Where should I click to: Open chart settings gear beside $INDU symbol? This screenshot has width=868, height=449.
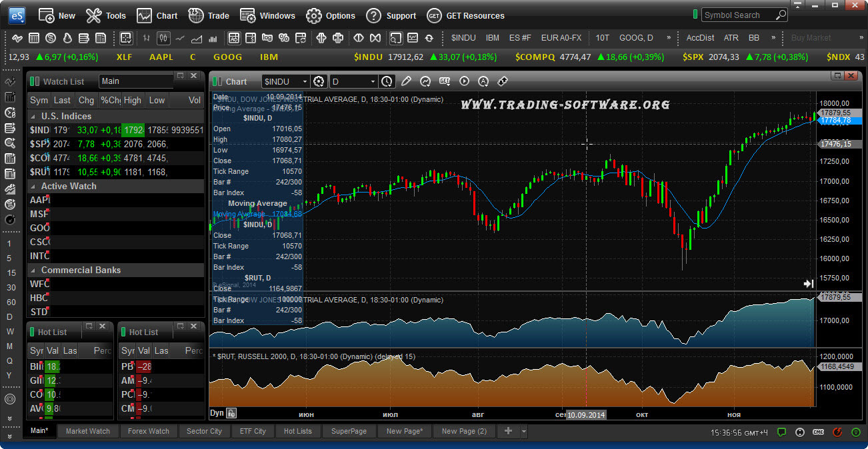click(x=319, y=81)
